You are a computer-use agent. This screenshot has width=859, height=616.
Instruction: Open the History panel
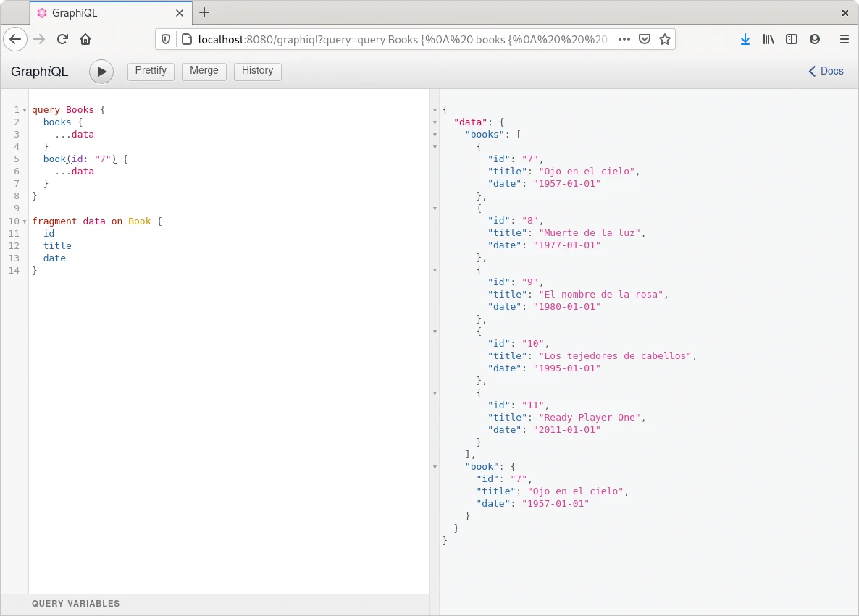(257, 71)
